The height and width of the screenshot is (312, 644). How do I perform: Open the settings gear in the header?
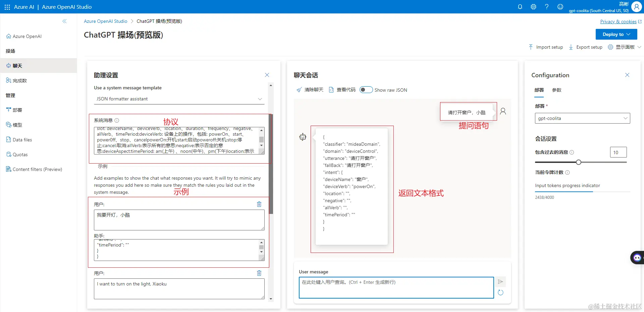tap(533, 7)
